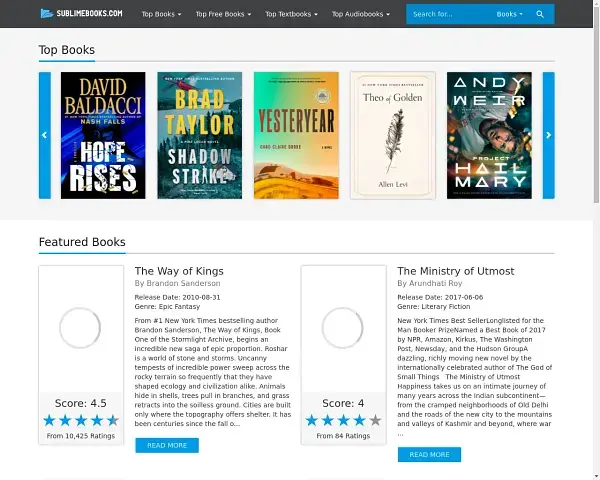Screen dimensions: 600x480
Task: Click the star rating for Ministry of Utmost
Action: [x=343, y=420]
